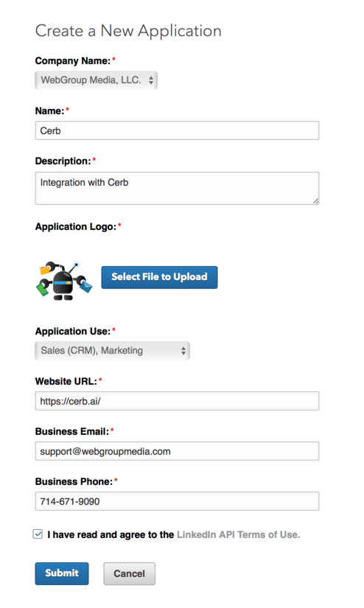Click the Application Use dropdown stepper arrows
364x608 pixels.
(183, 351)
